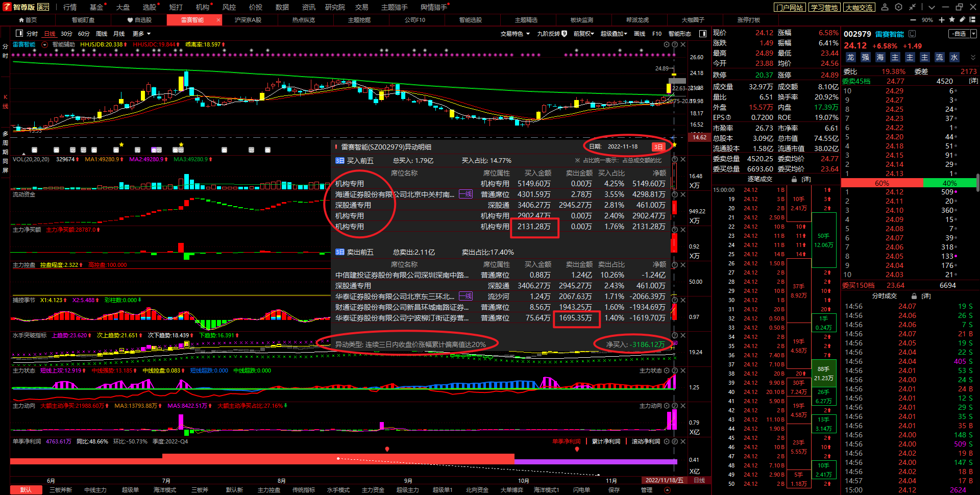
Task: Click the 海 tag badge
Action: pos(880,57)
